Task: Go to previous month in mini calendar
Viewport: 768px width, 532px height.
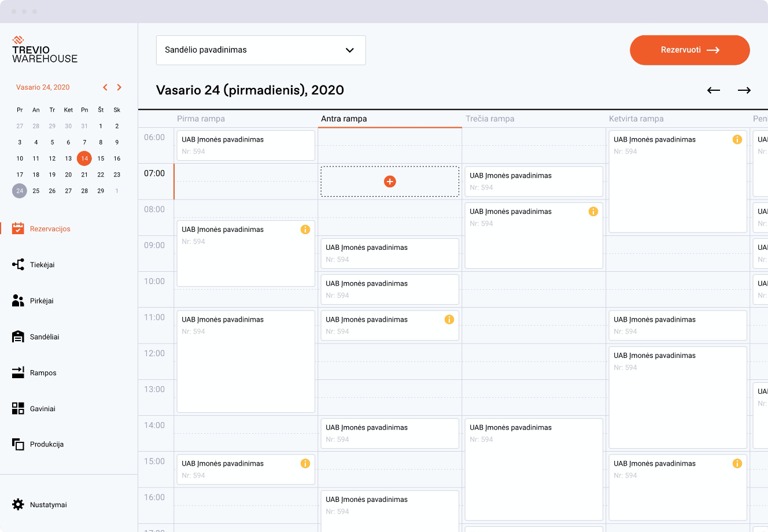Action: (105, 87)
